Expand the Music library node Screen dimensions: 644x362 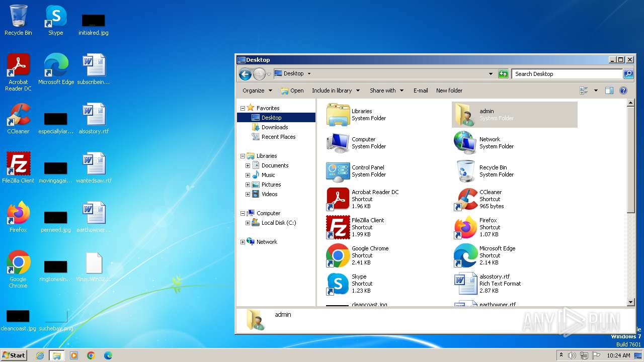coord(248,175)
